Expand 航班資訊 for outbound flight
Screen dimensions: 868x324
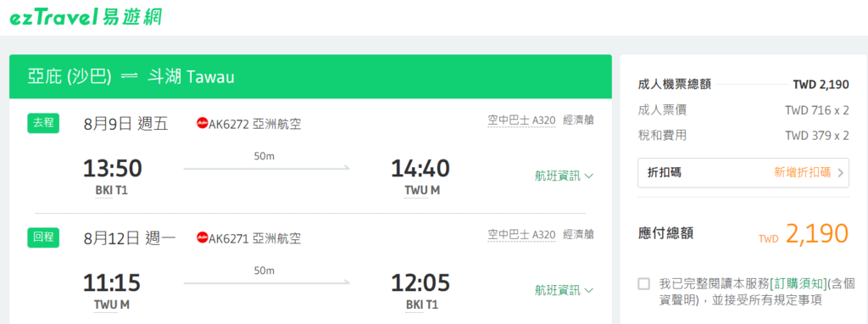pos(564,176)
